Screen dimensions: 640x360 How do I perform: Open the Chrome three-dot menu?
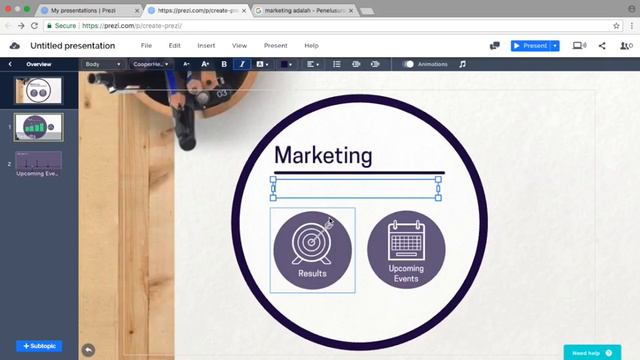[631, 26]
